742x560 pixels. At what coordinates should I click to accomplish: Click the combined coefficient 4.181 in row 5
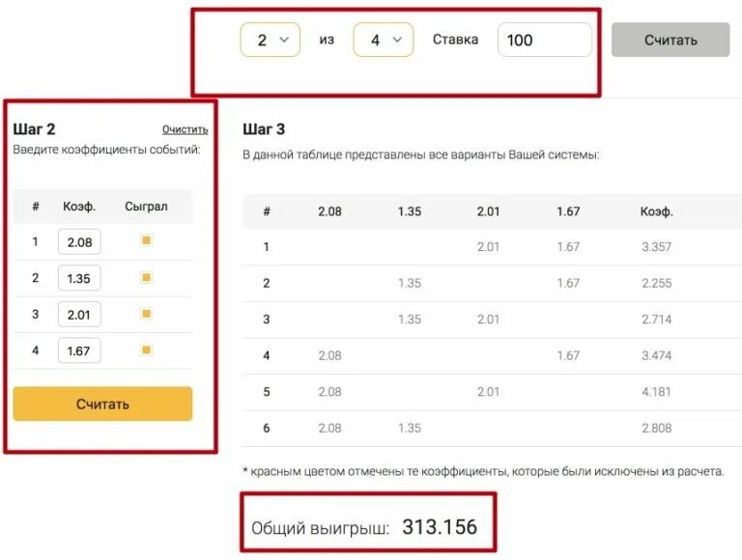[x=656, y=392]
